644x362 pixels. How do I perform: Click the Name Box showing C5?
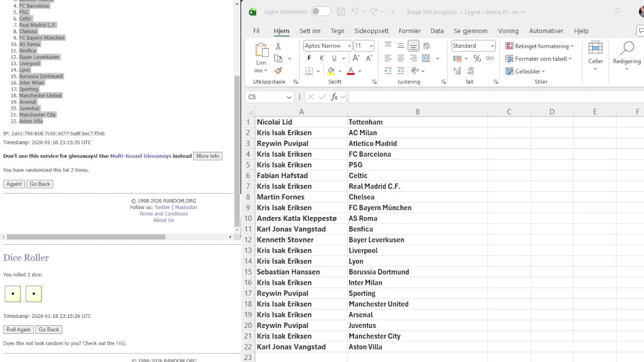270,97
